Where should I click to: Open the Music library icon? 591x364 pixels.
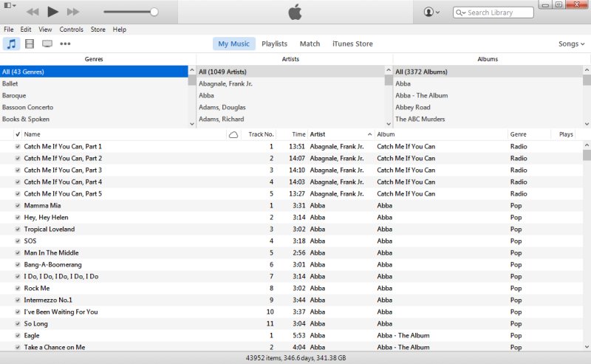[x=12, y=44]
